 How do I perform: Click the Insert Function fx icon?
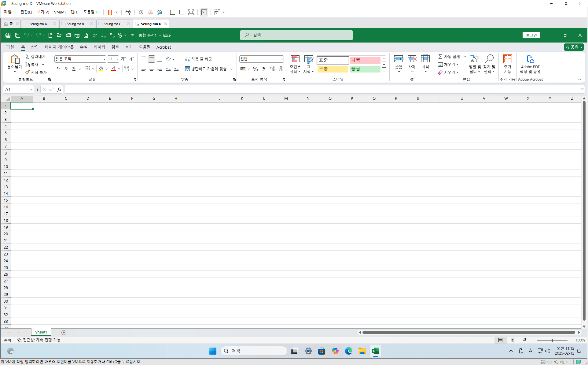pos(59,89)
